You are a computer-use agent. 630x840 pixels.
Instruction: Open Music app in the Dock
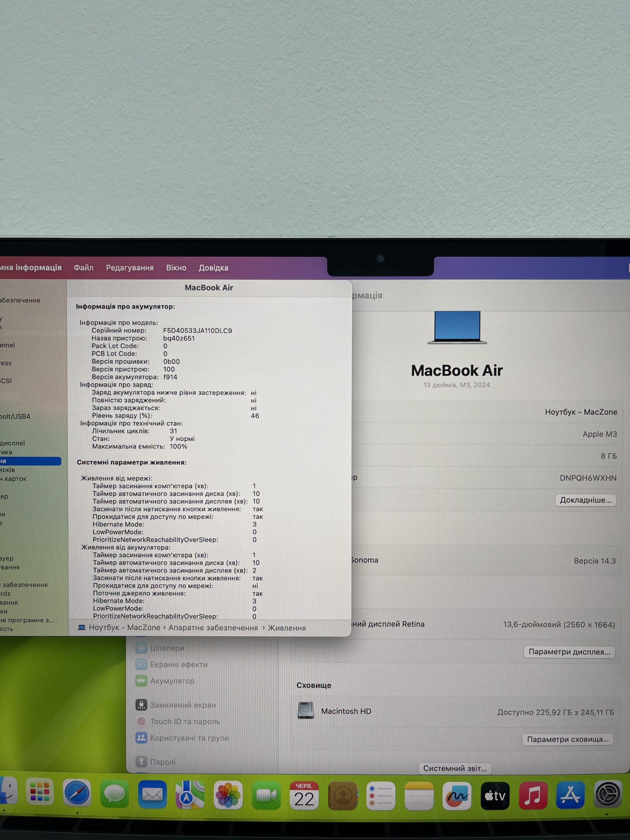click(x=533, y=795)
